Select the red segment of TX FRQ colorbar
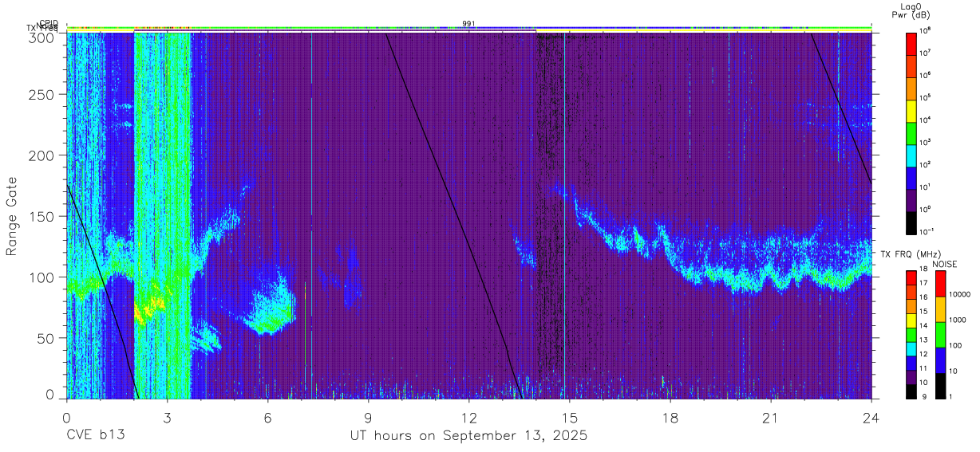This screenshot has height=452, width=980. point(911,277)
